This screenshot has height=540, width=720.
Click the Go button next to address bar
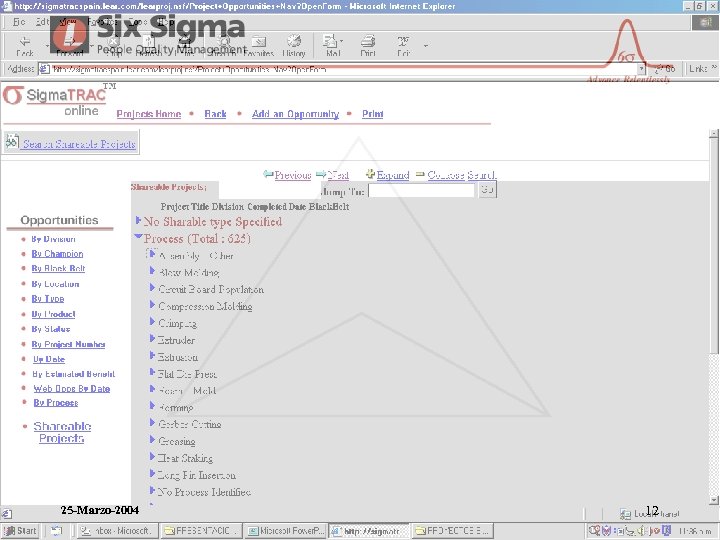(665, 69)
